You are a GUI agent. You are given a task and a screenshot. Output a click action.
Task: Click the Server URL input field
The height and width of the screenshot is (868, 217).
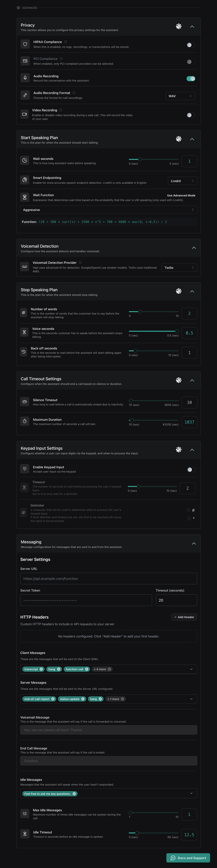[x=108, y=579]
